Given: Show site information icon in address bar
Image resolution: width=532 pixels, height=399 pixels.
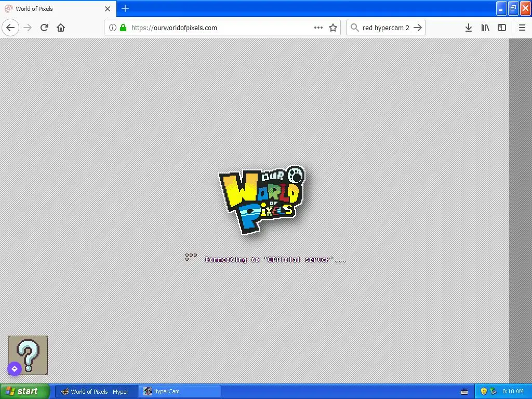Looking at the screenshot, I should click(113, 28).
